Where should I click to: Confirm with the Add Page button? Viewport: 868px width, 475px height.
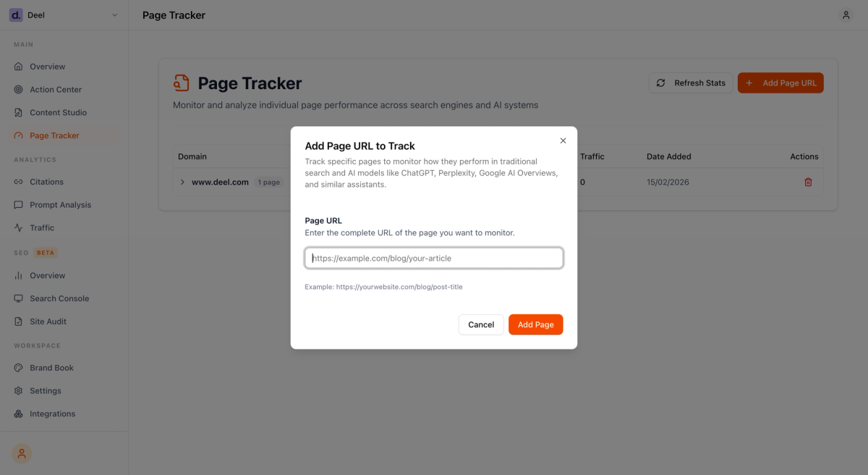[535, 324]
